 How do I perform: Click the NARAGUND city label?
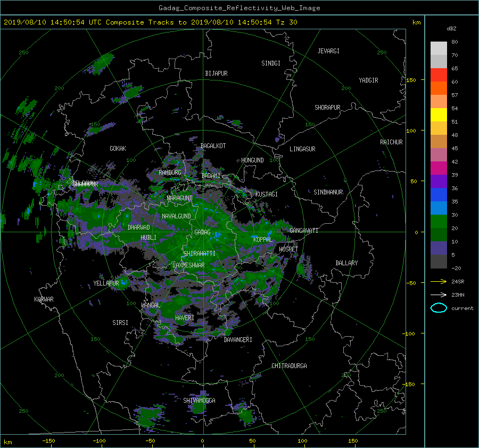click(x=180, y=198)
